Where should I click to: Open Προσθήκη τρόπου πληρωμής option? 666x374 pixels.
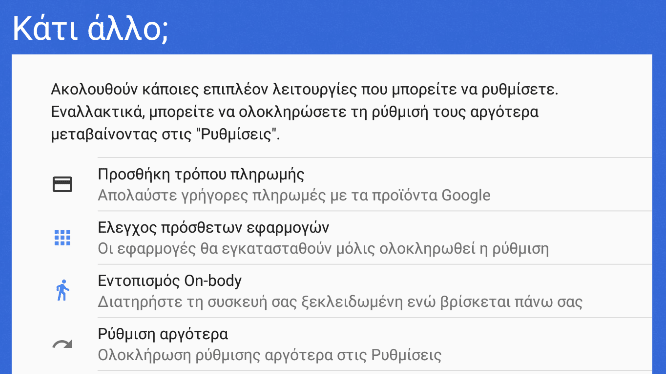(x=332, y=184)
